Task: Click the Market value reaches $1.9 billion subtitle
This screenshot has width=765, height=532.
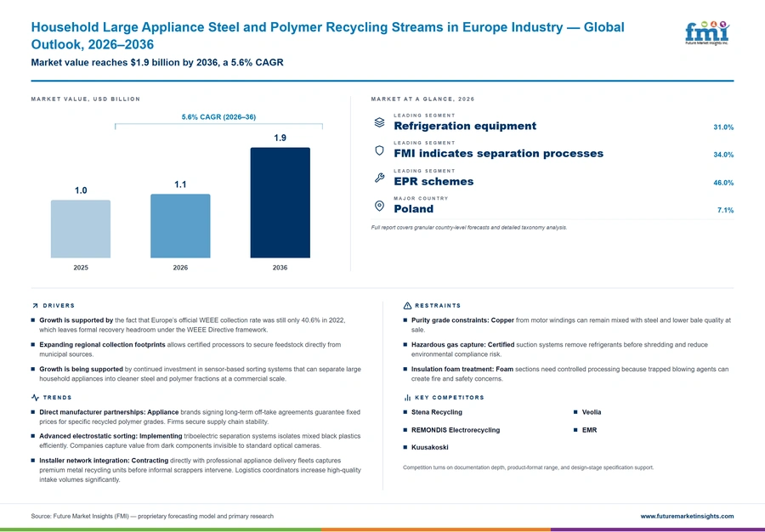Action: (157, 62)
